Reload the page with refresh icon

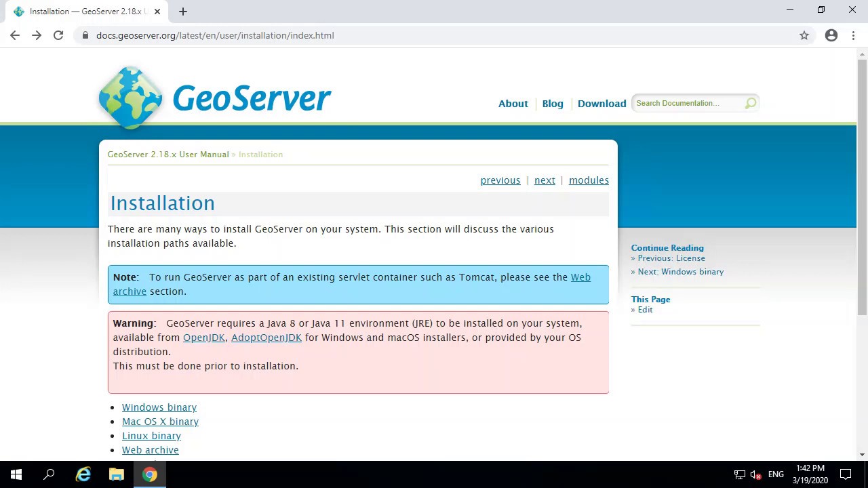coord(58,35)
